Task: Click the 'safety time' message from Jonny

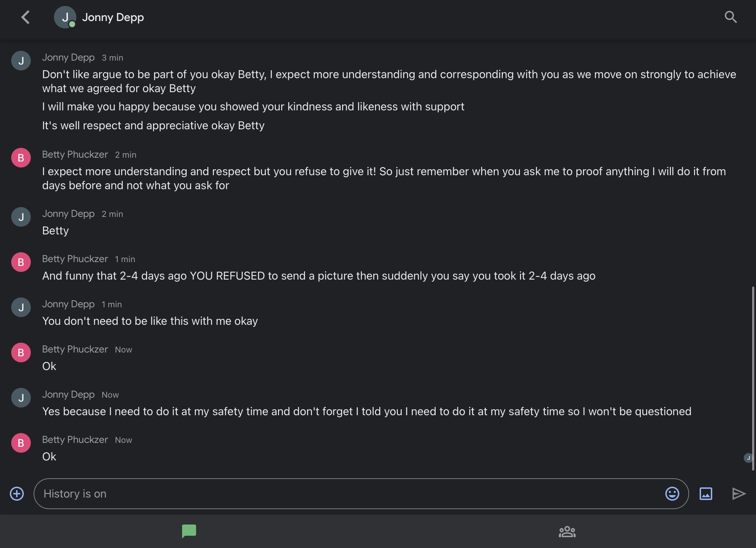Action: [x=366, y=411]
